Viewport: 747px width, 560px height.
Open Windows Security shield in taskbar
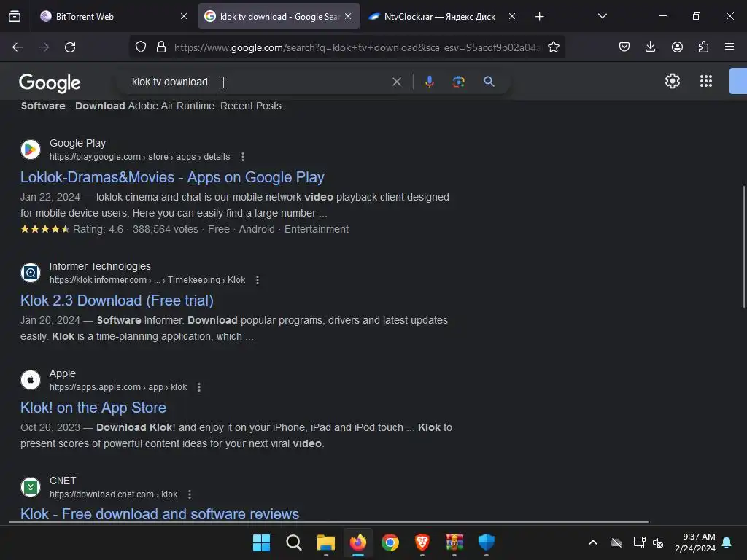pyautogui.click(x=487, y=542)
